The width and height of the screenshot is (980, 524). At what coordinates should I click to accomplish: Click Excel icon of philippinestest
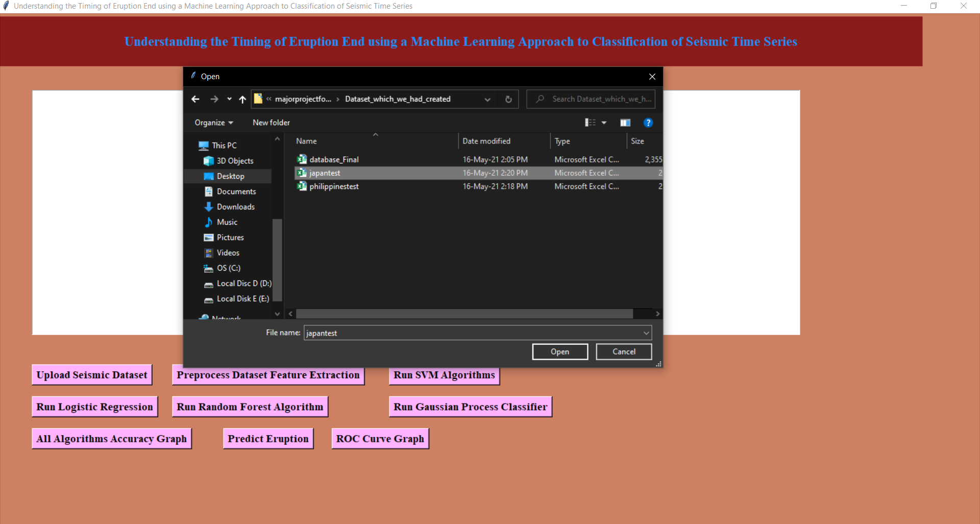pyautogui.click(x=302, y=186)
